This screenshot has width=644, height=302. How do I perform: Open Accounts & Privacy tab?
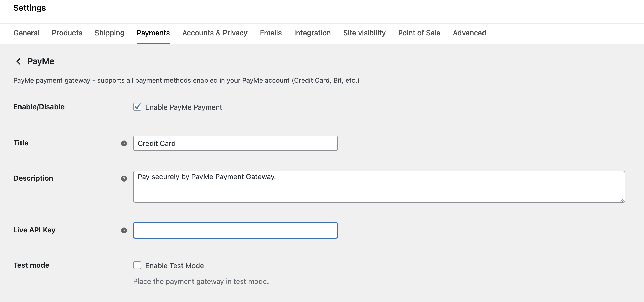point(215,33)
